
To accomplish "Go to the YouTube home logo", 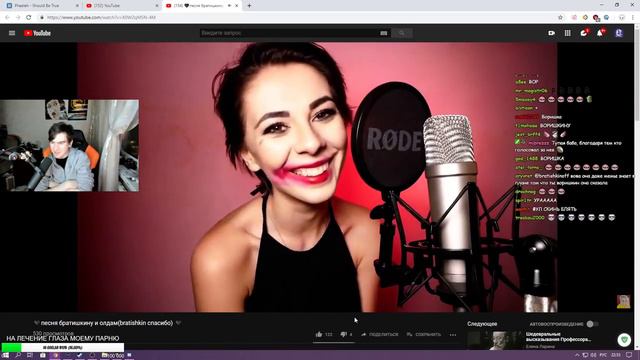I will tap(37, 33).
